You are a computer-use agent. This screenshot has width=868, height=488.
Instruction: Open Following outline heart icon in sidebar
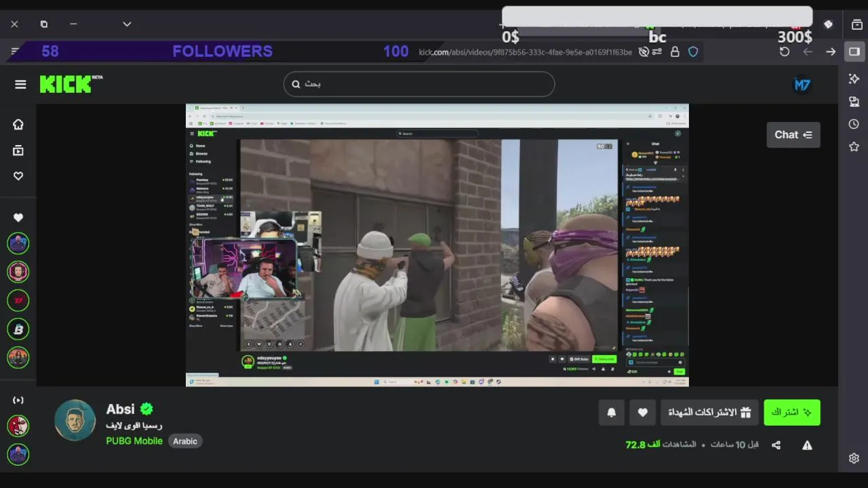(18, 176)
